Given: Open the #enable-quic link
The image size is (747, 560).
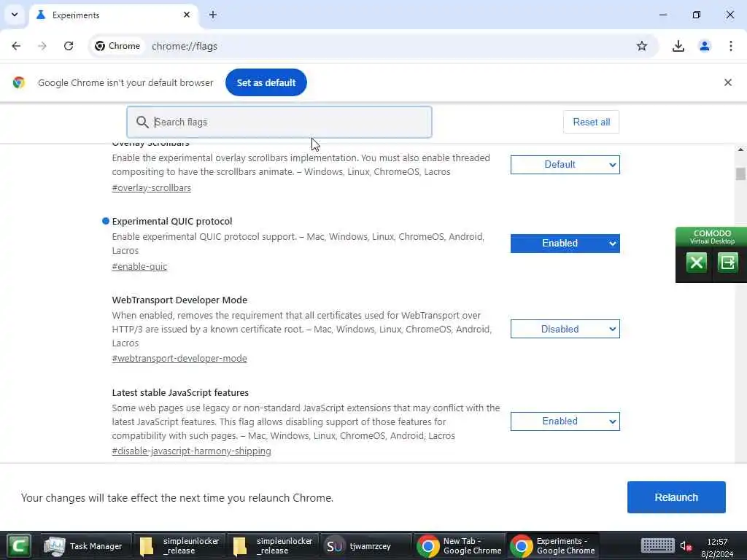Looking at the screenshot, I should [x=139, y=267].
